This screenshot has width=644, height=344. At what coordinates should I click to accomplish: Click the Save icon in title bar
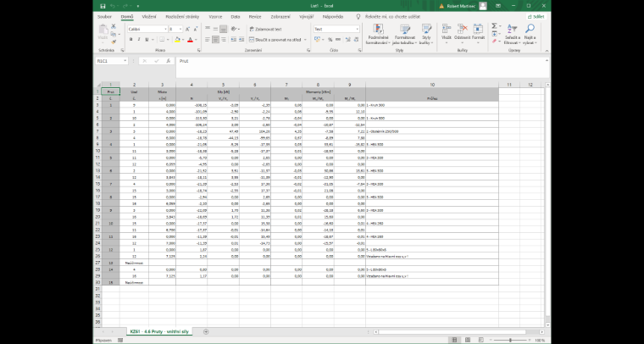click(x=103, y=6)
